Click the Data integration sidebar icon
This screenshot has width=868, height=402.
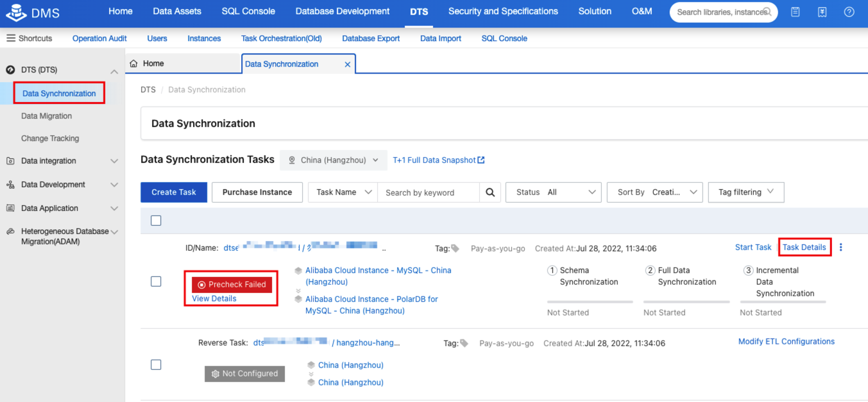(10, 161)
